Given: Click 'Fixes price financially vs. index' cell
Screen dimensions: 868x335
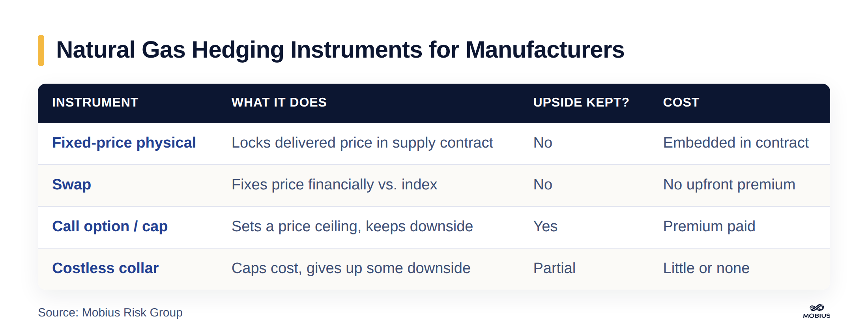Looking at the screenshot, I should pos(334,185).
